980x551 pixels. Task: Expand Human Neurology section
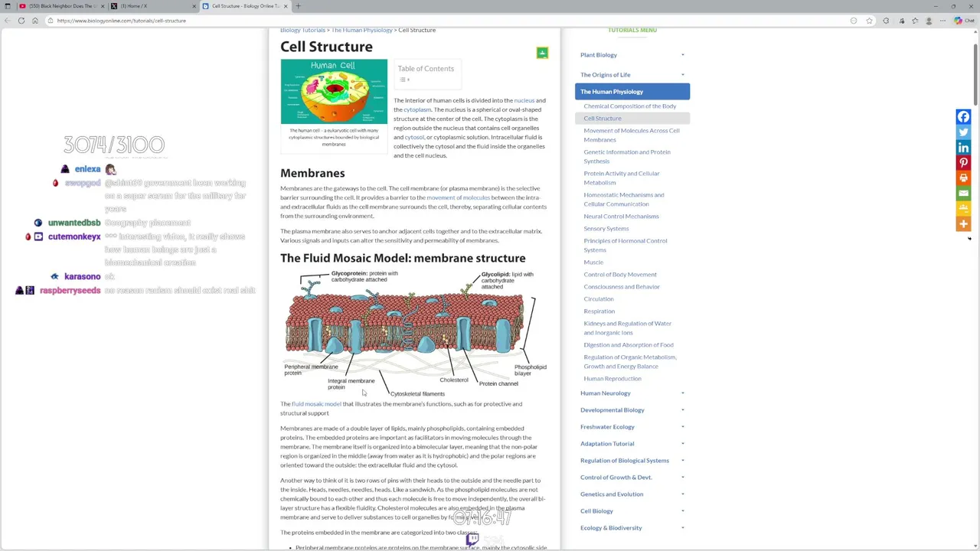click(682, 393)
